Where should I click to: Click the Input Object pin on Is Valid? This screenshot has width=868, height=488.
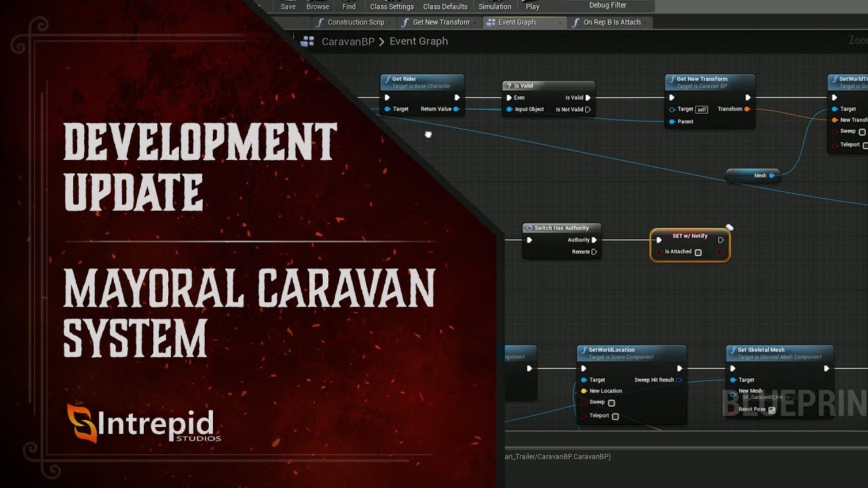point(509,109)
